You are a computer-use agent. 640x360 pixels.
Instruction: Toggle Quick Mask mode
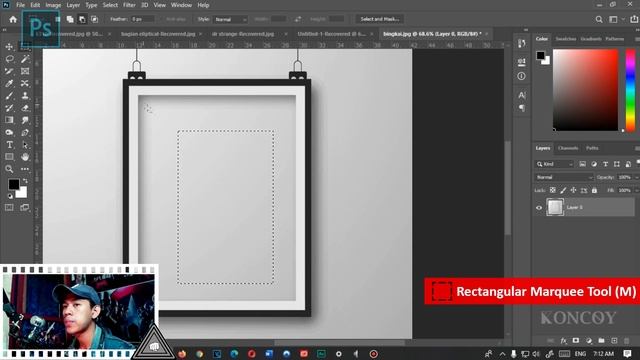click(x=9, y=208)
